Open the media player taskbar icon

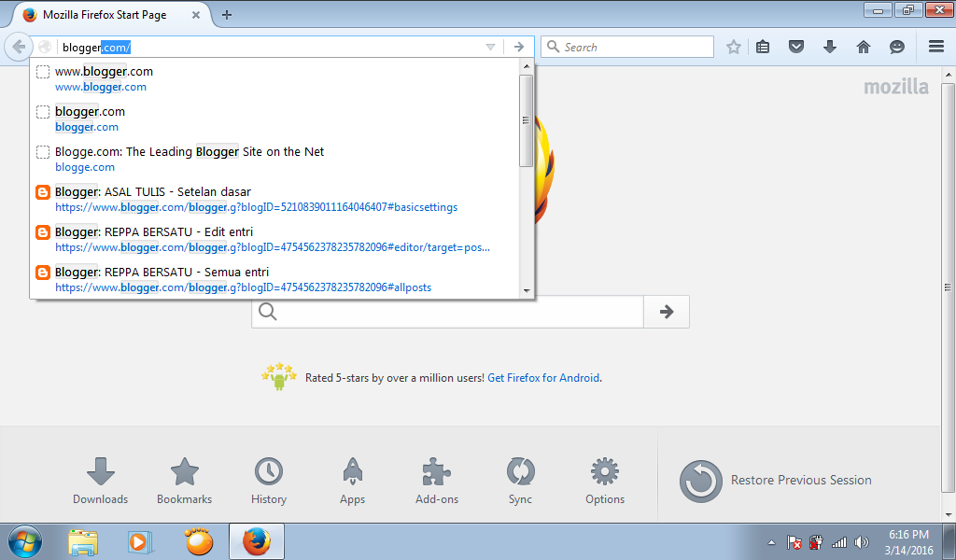tap(140, 541)
